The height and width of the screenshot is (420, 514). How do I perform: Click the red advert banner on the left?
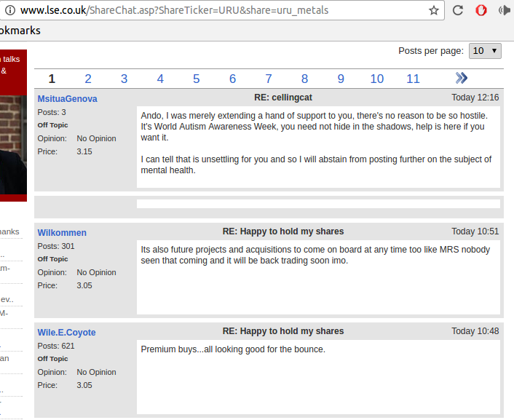pyautogui.click(x=13, y=125)
